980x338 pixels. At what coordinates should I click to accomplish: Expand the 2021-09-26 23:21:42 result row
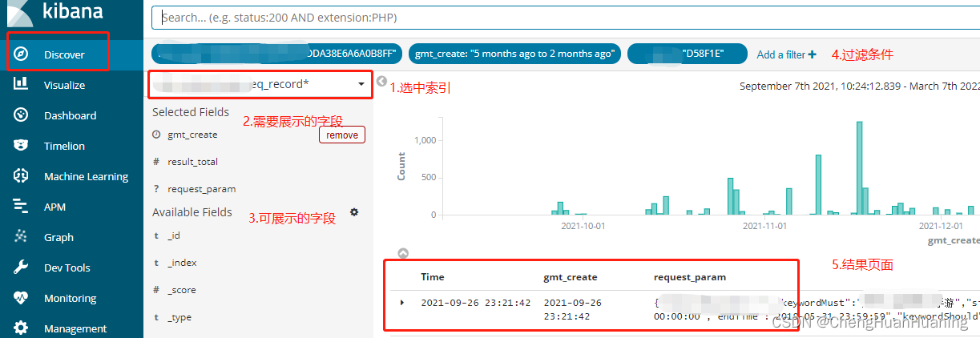point(402,303)
